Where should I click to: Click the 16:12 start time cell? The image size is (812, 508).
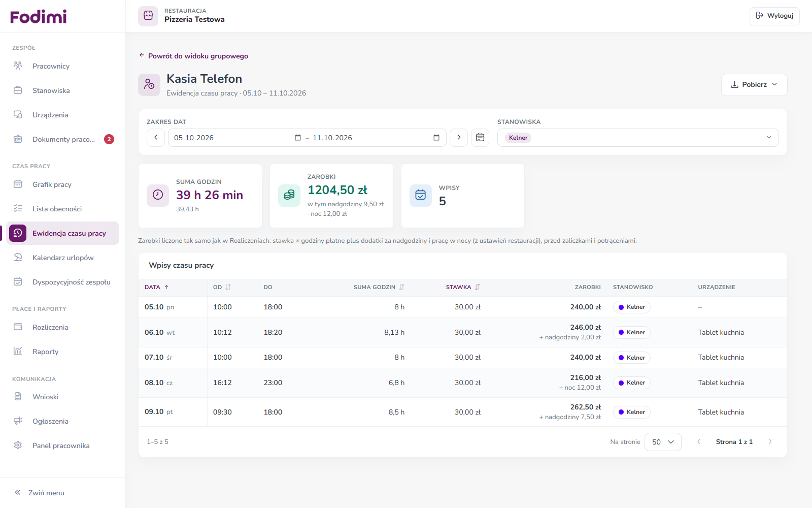222,383
